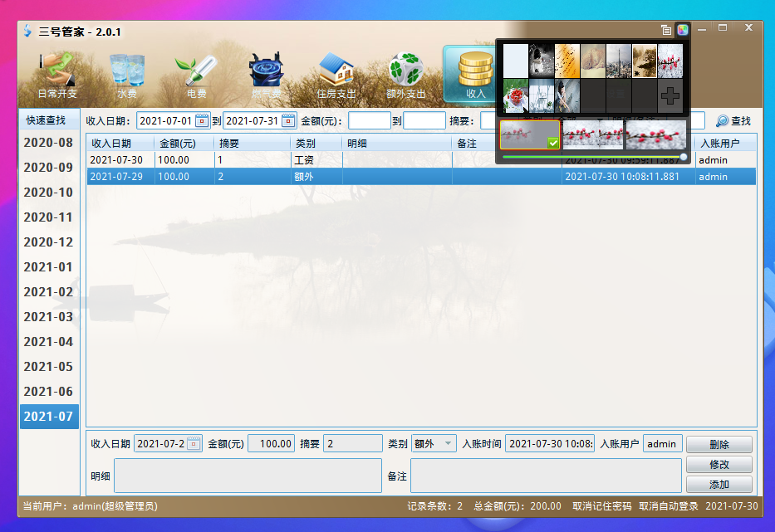
Task: Open the 额外支出 extra expenses module
Action: click(x=406, y=75)
